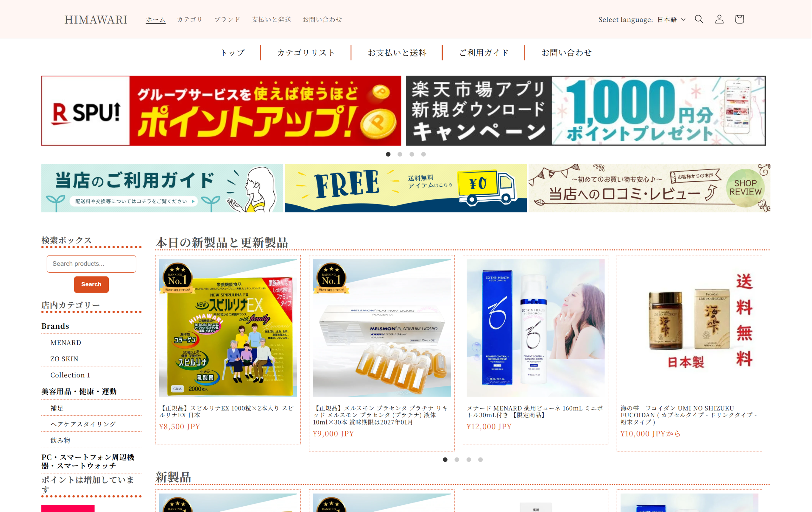The image size is (812, 512).
Task: Open the account login person icon
Action: [719, 19]
